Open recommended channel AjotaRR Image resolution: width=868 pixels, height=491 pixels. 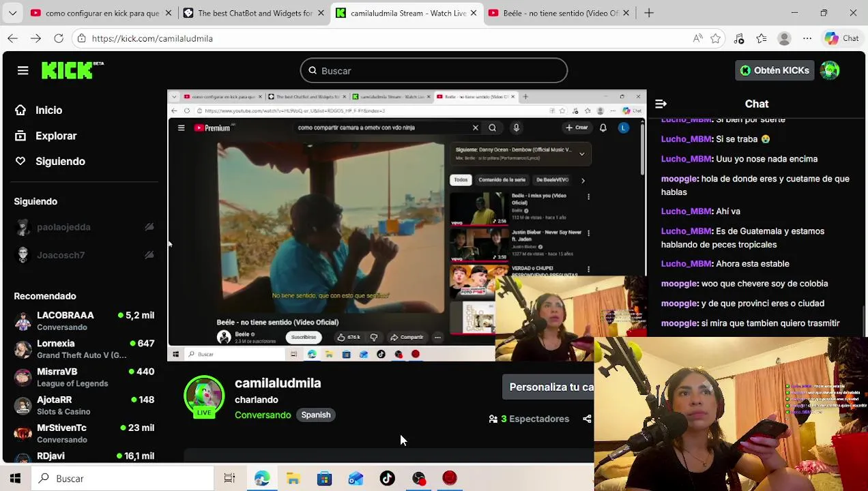(85, 404)
